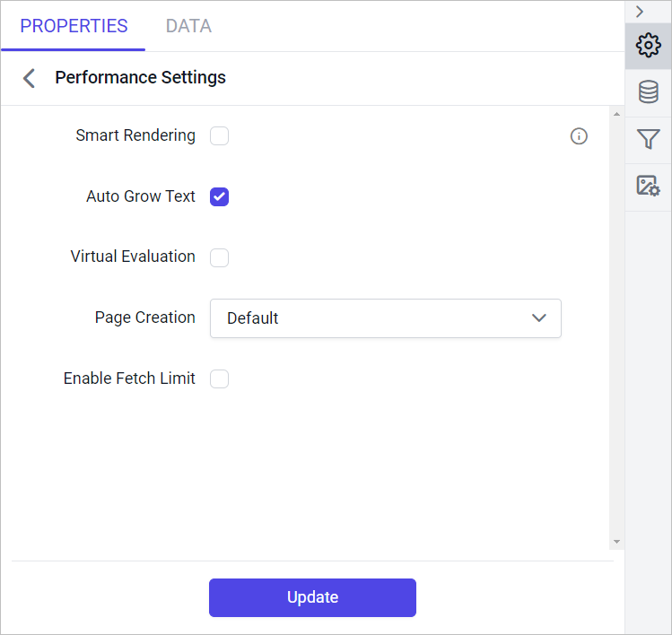
Task: Enable the Virtual Evaluation checkbox
Action: click(x=219, y=257)
